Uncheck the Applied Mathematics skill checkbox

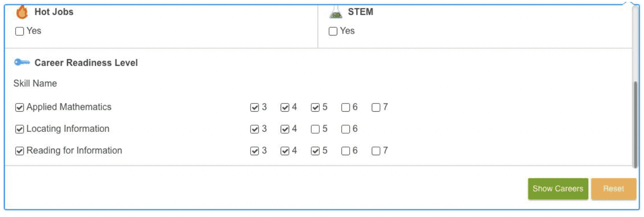(20, 108)
